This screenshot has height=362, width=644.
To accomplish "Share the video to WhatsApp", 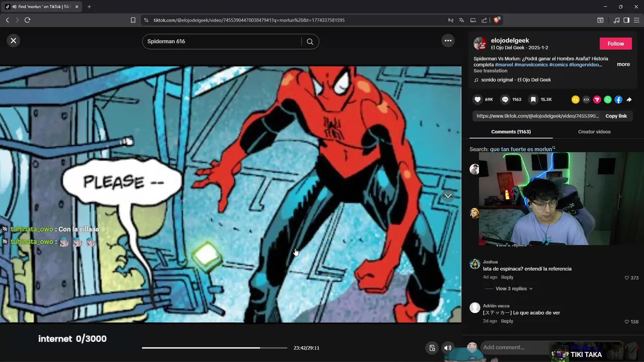I will 608,100.
